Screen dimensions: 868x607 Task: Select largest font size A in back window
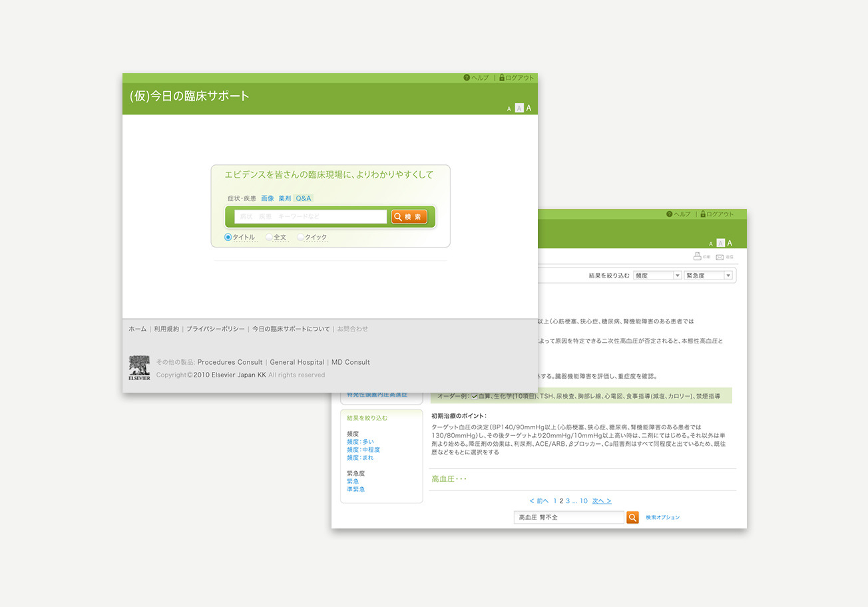pos(730,244)
